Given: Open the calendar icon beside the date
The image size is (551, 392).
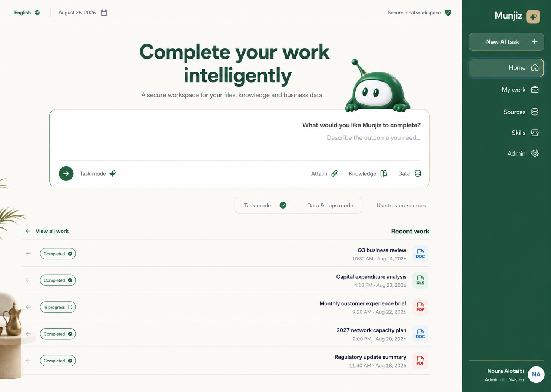Looking at the screenshot, I should (104, 13).
